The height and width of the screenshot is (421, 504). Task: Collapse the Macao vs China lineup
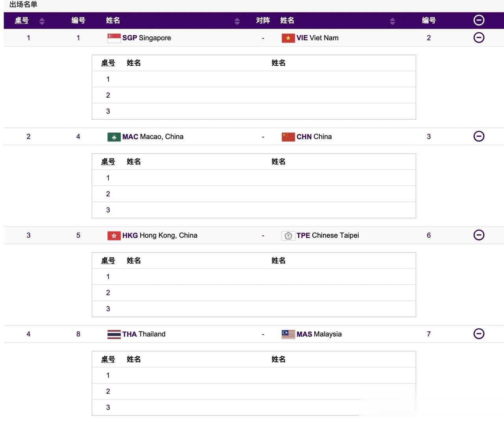(479, 136)
